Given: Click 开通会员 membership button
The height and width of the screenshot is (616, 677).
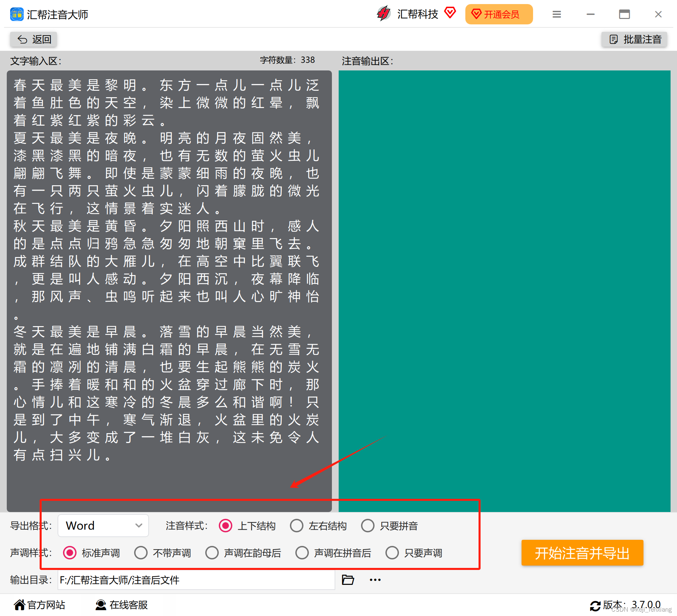Looking at the screenshot, I should [499, 14].
